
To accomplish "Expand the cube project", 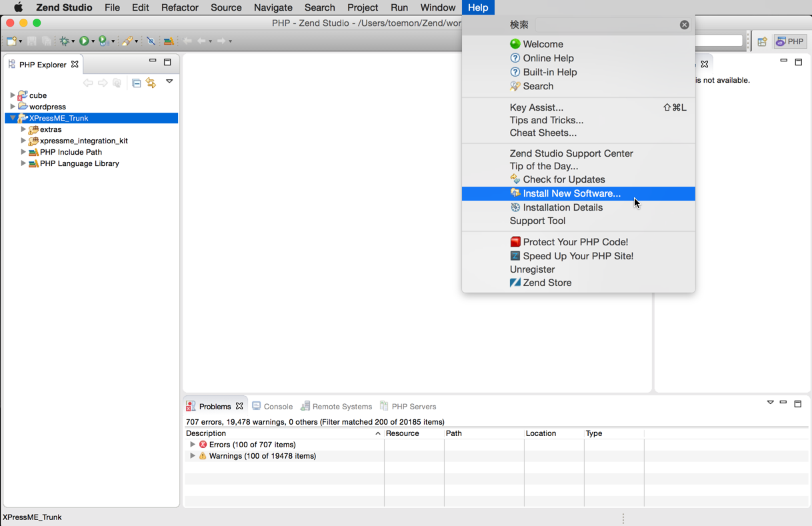I will click(13, 95).
